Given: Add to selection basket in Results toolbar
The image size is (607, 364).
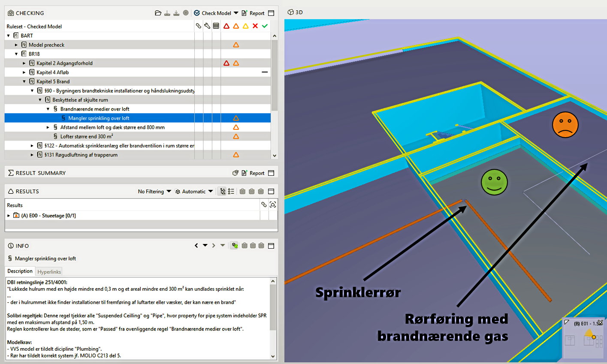Looking at the screenshot, I should click(242, 191).
